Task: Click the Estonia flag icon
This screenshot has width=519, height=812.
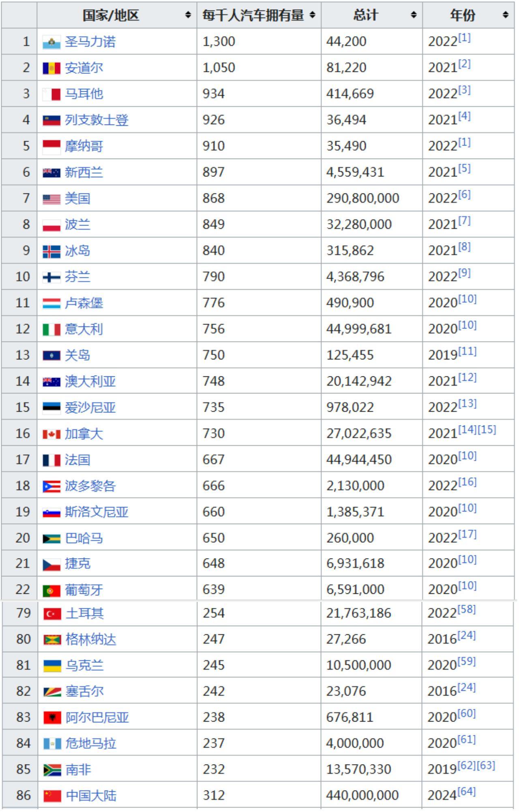Action: click(51, 408)
